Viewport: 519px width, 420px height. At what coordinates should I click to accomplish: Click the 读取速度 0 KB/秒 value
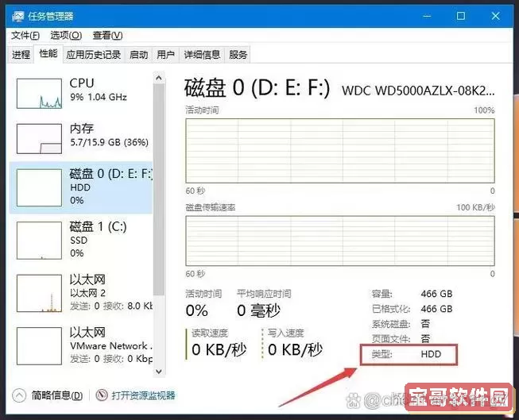click(219, 349)
